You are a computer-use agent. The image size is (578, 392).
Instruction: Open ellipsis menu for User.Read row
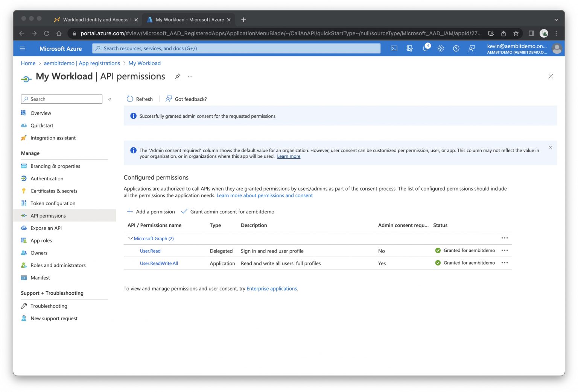[505, 250]
